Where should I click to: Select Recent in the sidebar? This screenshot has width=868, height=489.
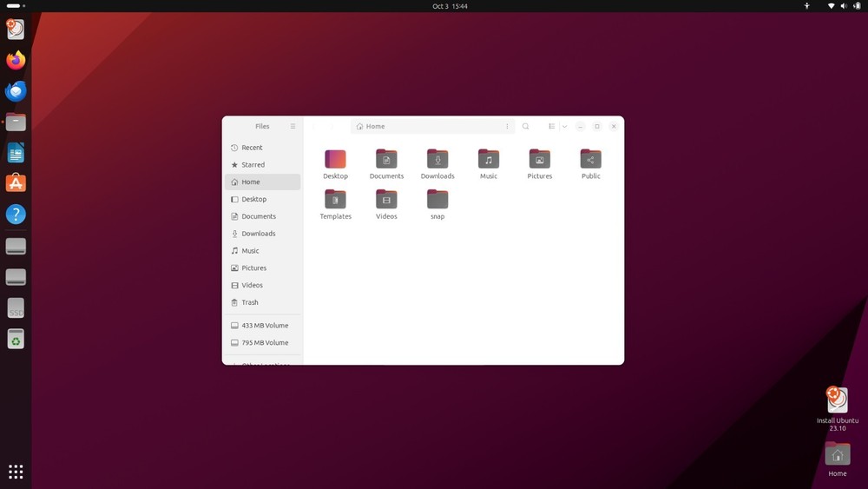[262, 148]
